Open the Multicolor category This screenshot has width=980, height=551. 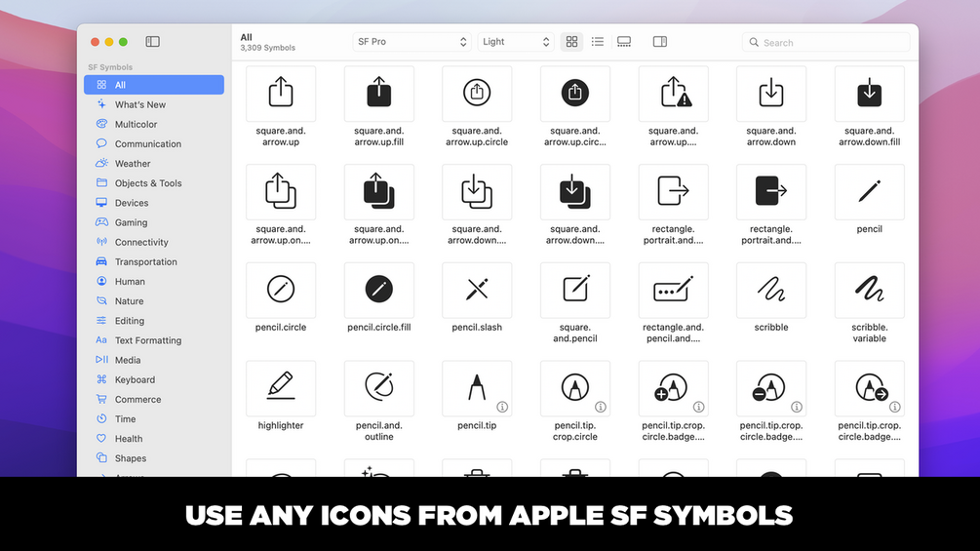(x=154, y=124)
